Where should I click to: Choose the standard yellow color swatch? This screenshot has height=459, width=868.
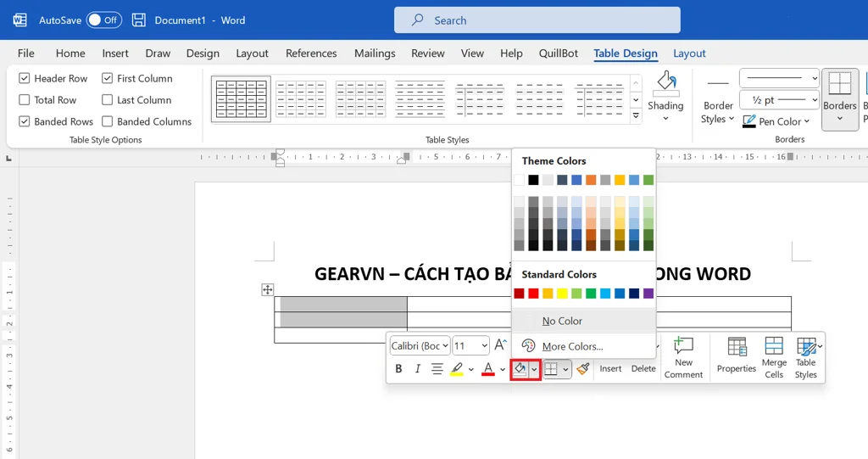pos(562,294)
